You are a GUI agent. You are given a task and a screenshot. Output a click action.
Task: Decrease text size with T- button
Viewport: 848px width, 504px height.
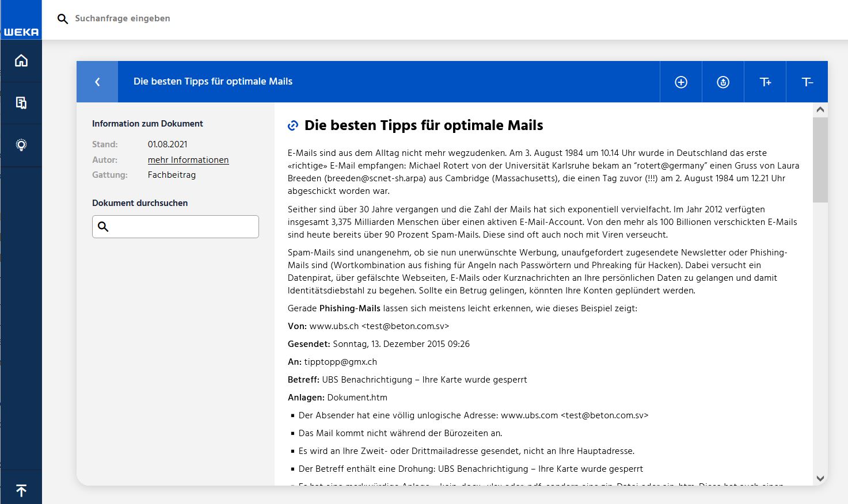(807, 82)
